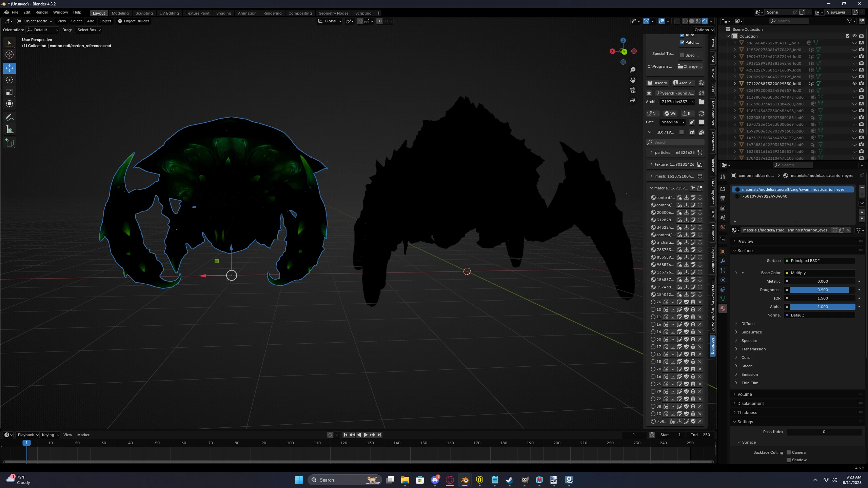Play the animation forward
Image resolution: width=868 pixels, height=488 pixels.
[366, 435]
